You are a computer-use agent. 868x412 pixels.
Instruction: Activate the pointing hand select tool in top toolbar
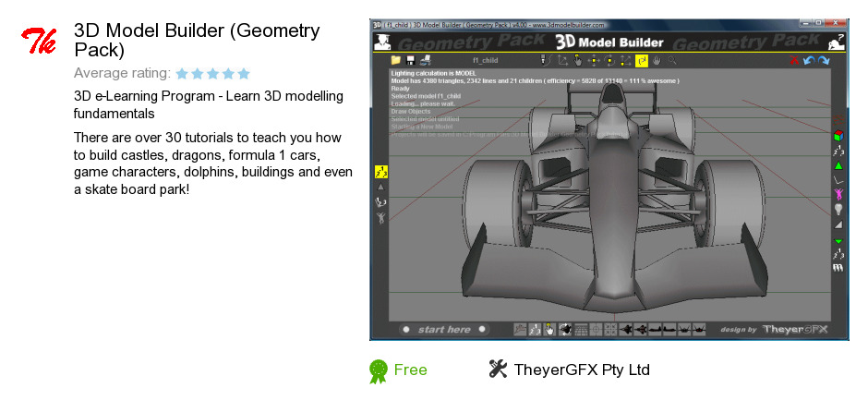578,60
